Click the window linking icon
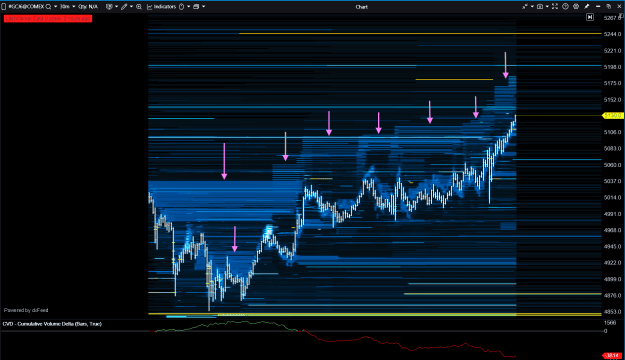 coord(525,6)
